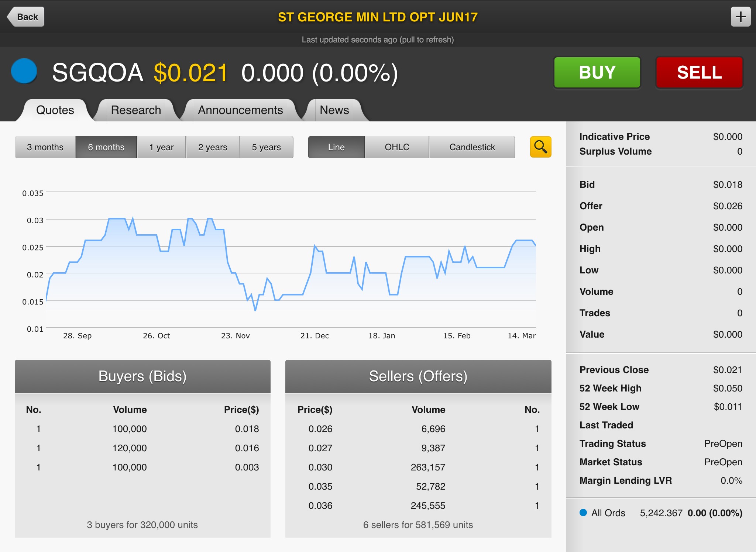Tap the Back button
The image size is (756, 552).
[26, 17]
